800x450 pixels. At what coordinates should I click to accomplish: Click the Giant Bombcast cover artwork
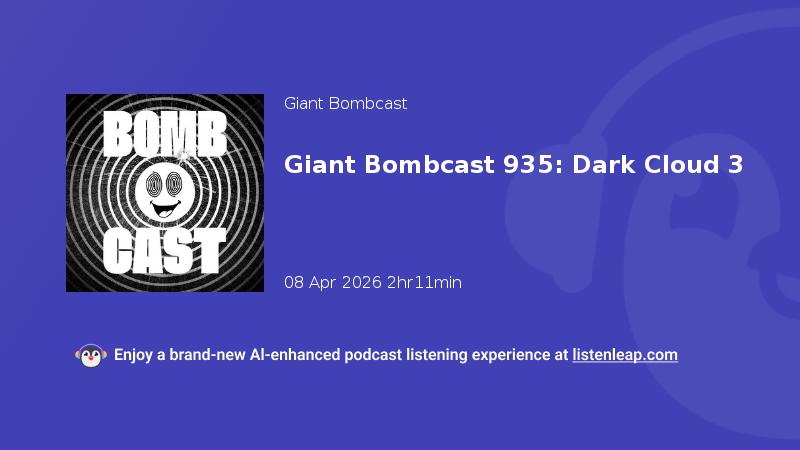click(x=165, y=193)
